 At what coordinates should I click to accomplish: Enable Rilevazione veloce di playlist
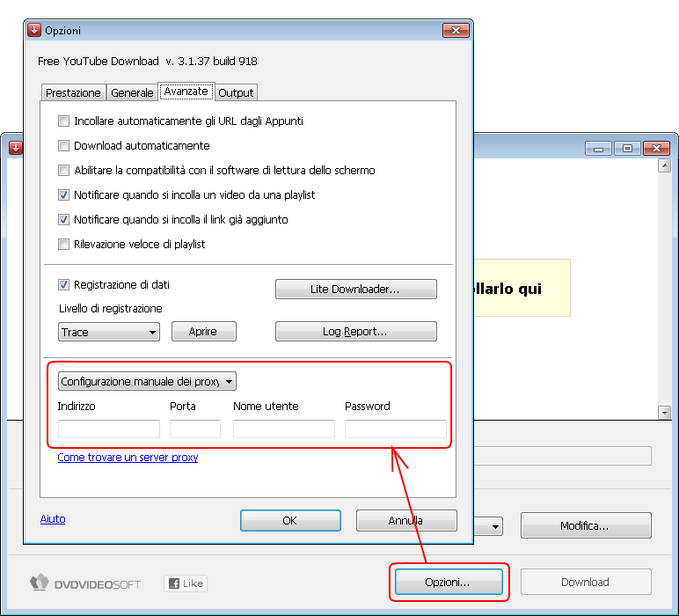tap(63, 245)
